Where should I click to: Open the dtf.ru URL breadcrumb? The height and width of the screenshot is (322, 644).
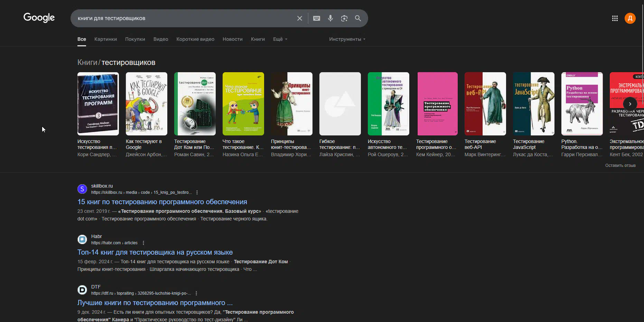point(141,293)
